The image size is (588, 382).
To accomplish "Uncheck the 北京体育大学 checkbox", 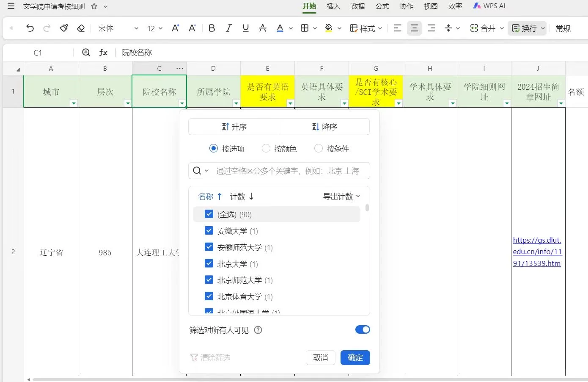I will [x=209, y=296].
